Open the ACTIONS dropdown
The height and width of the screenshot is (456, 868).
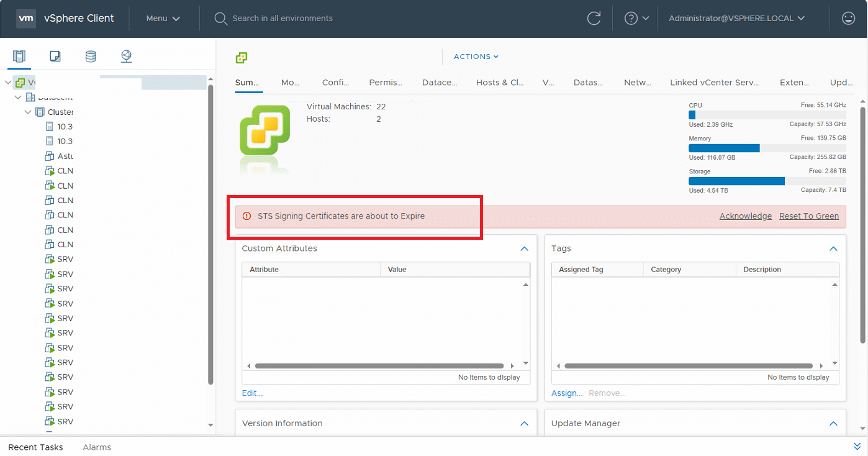point(476,57)
